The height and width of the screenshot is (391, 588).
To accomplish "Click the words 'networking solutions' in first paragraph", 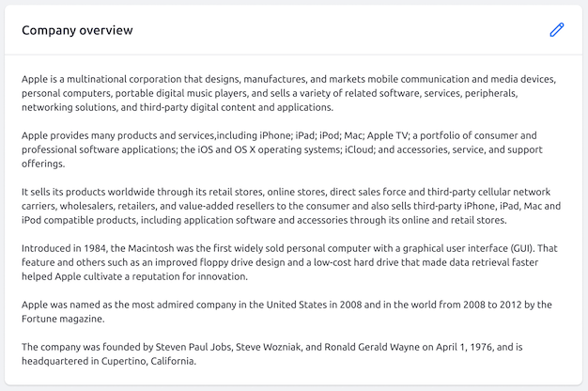I will pyautogui.click(x=69, y=107).
